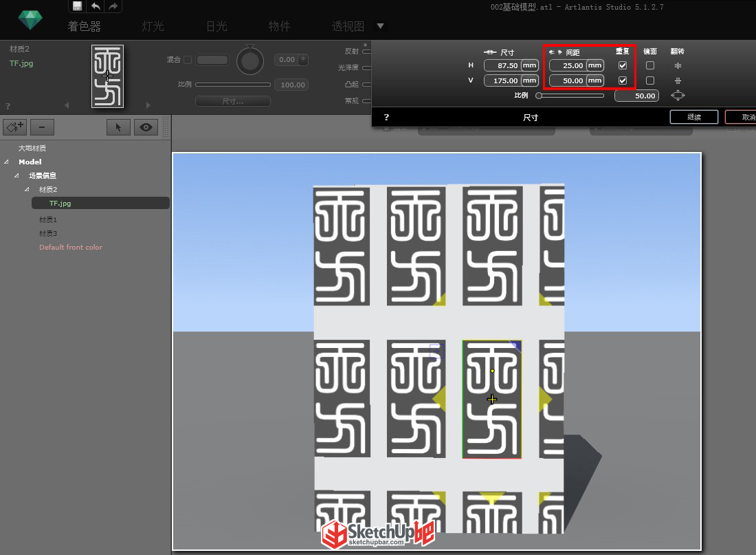Image resolution: width=756 pixels, height=555 pixels.
Task: Click the mix color swatch
Action: (212, 60)
